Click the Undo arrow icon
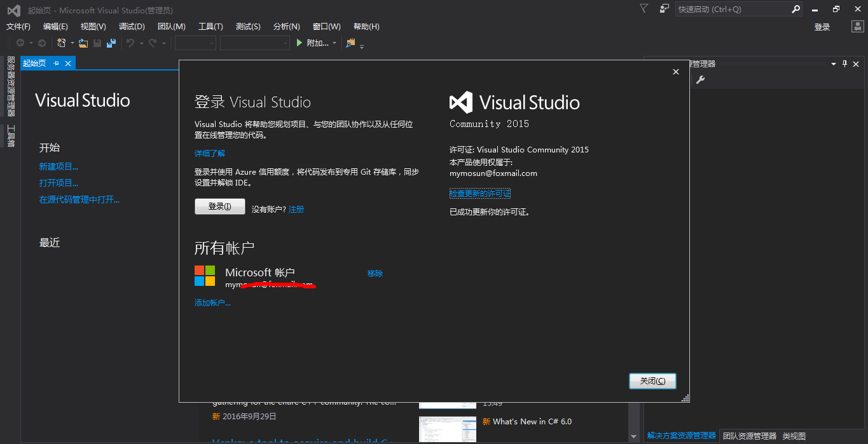The image size is (868, 444). 130,43
